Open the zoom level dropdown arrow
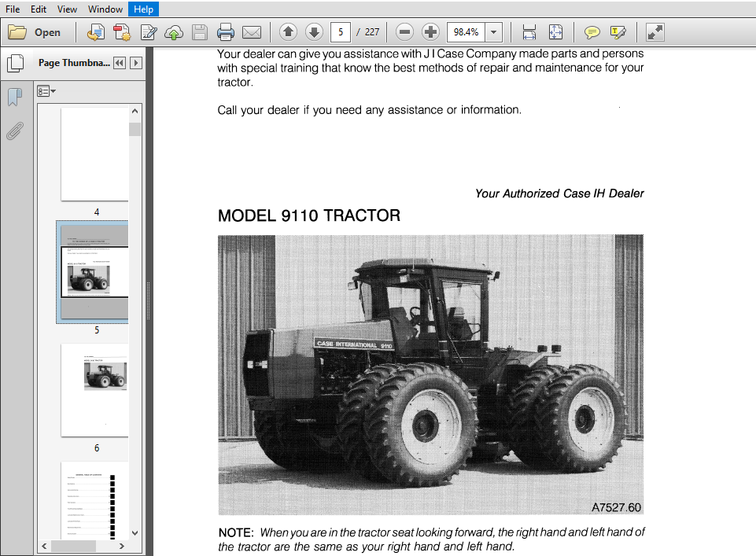 point(494,32)
